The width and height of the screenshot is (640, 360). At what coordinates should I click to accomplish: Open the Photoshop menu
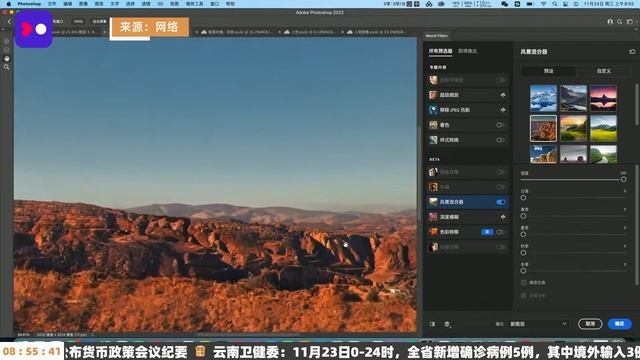click(x=29, y=4)
